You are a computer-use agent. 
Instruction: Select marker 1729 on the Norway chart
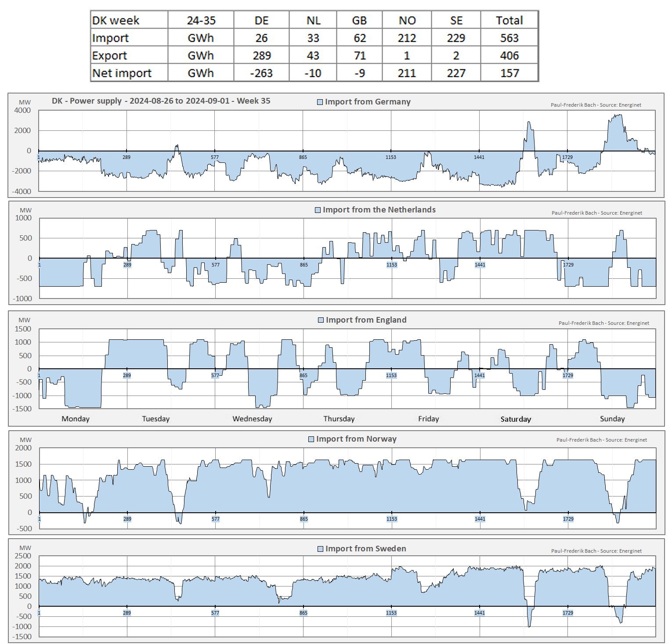point(568,519)
